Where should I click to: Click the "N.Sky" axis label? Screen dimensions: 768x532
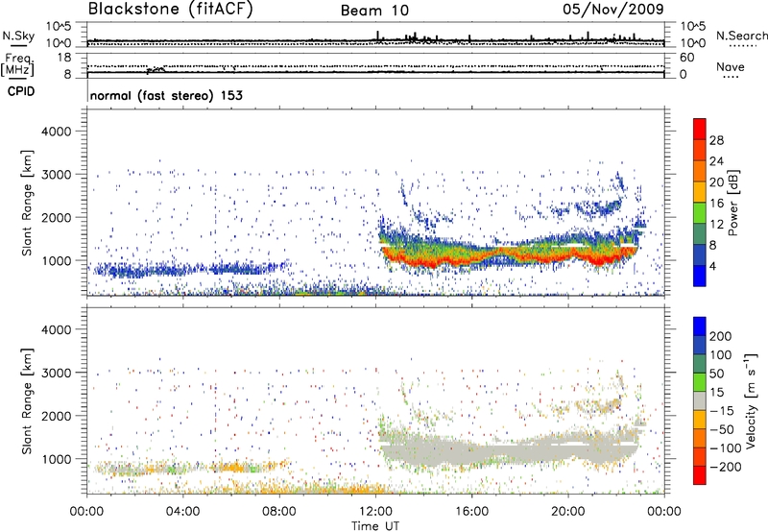(x=18, y=36)
